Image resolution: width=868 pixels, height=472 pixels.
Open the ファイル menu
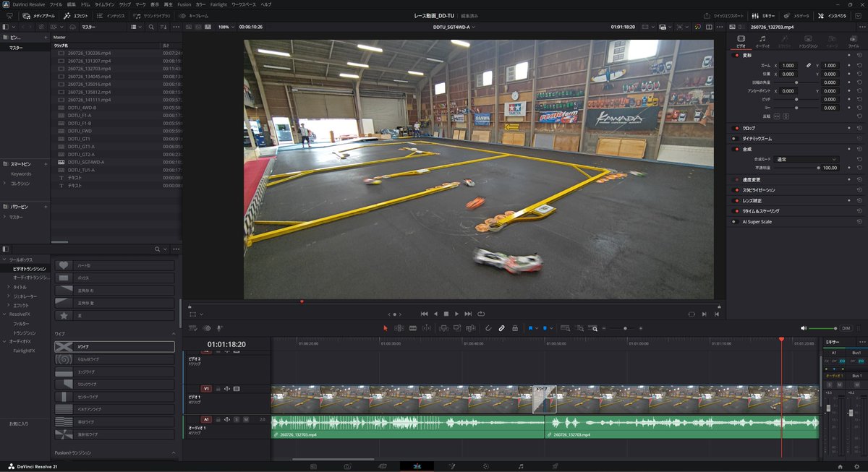coord(56,4)
